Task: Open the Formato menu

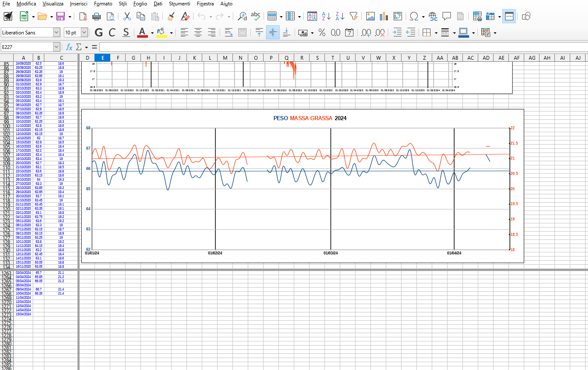Action: 103,4
